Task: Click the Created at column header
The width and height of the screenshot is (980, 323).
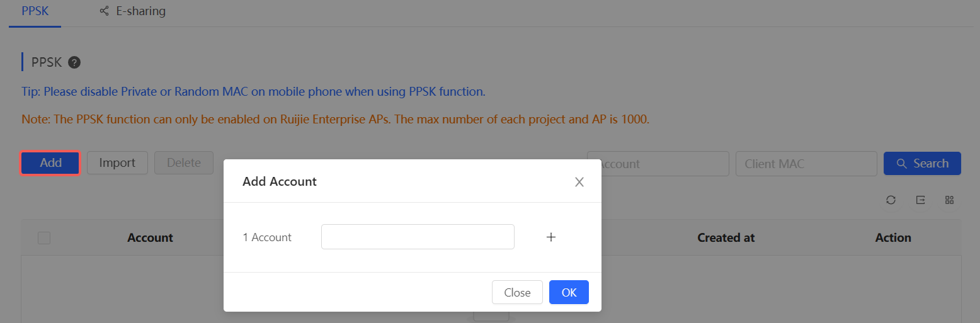Action: (x=726, y=238)
